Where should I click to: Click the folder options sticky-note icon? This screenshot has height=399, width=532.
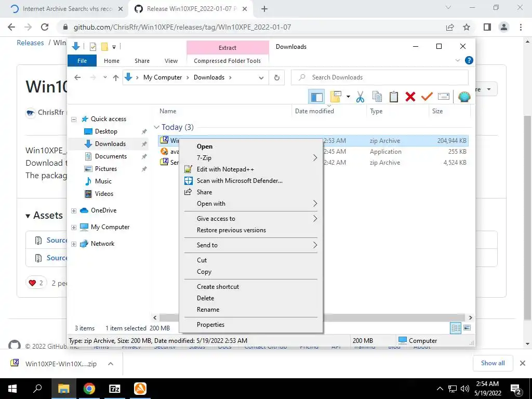(x=335, y=97)
